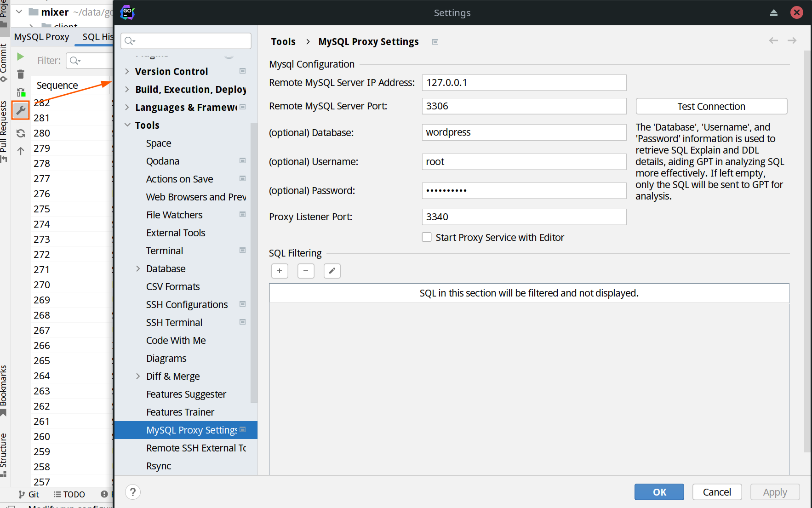
Task: Select the Space settings item
Action: click(x=159, y=143)
